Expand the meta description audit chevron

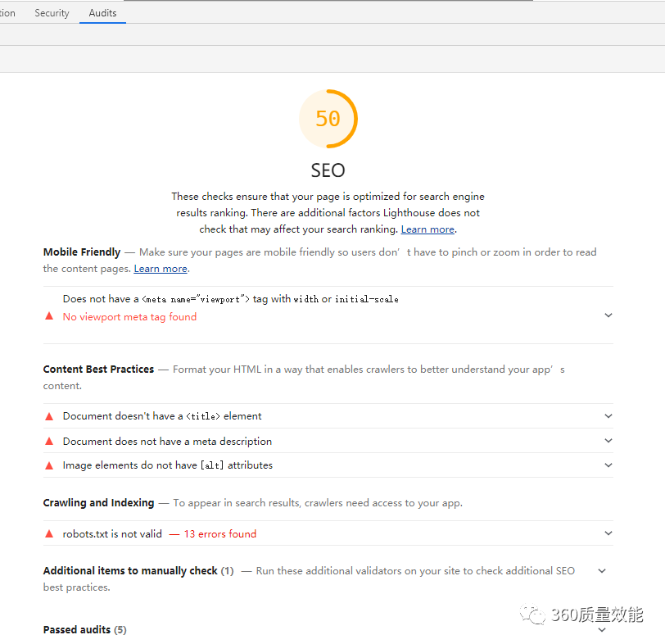tap(608, 441)
